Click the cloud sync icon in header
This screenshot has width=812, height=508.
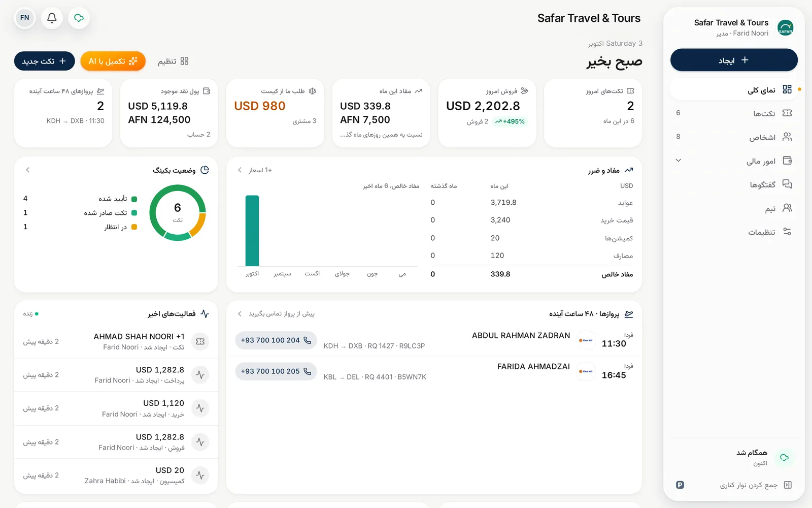tap(79, 18)
